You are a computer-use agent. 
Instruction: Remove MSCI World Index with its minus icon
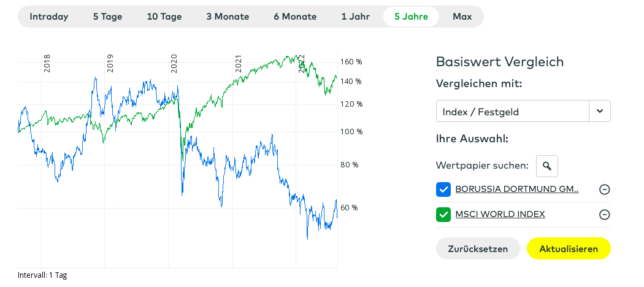(x=604, y=214)
